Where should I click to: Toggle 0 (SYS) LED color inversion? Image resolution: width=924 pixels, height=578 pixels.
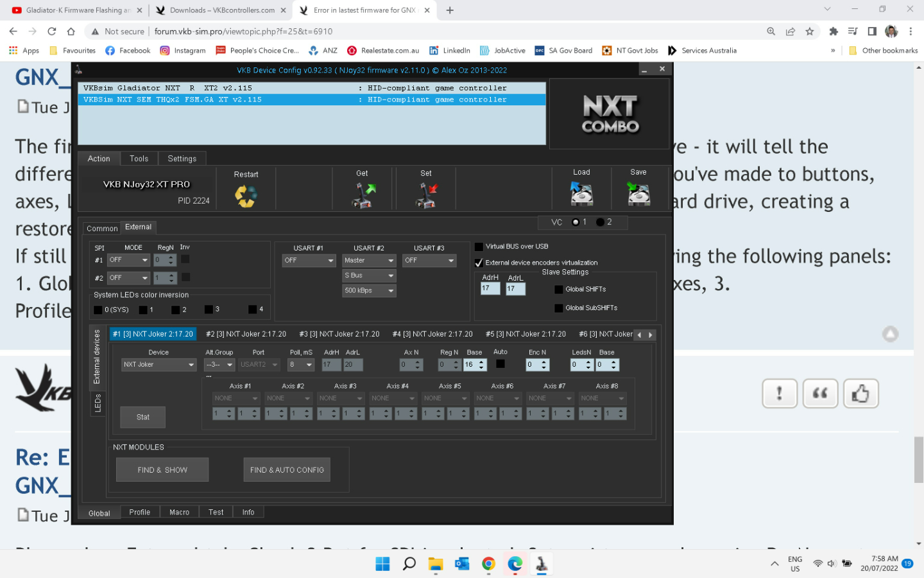[98, 310]
